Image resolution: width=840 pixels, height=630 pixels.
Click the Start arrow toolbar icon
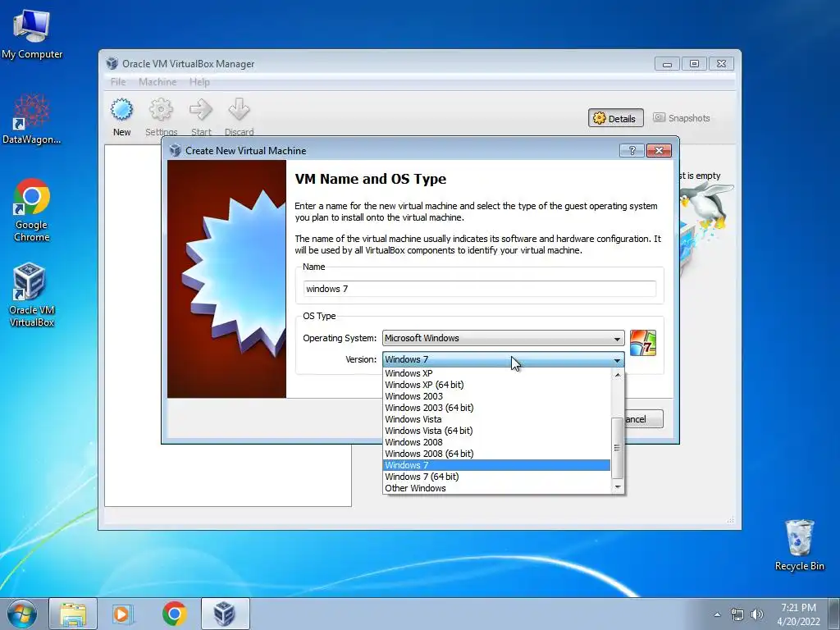pyautogui.click(x=201, y=111)
